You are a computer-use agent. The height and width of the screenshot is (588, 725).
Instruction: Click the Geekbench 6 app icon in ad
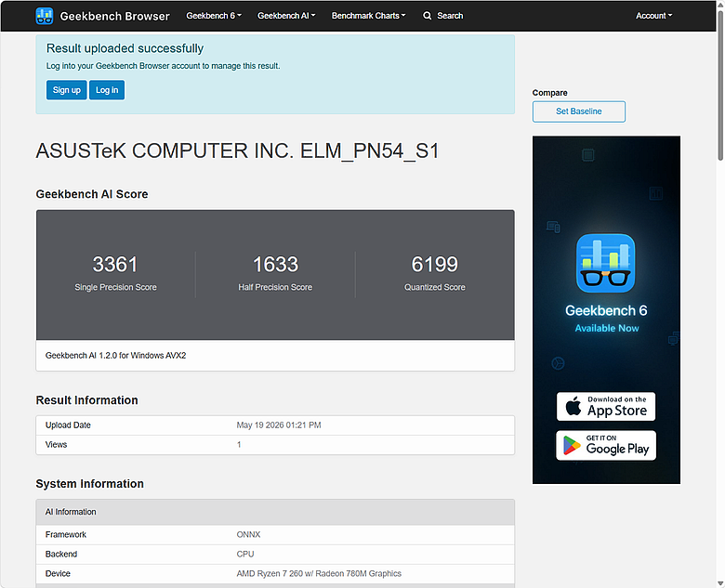point(606,263)
